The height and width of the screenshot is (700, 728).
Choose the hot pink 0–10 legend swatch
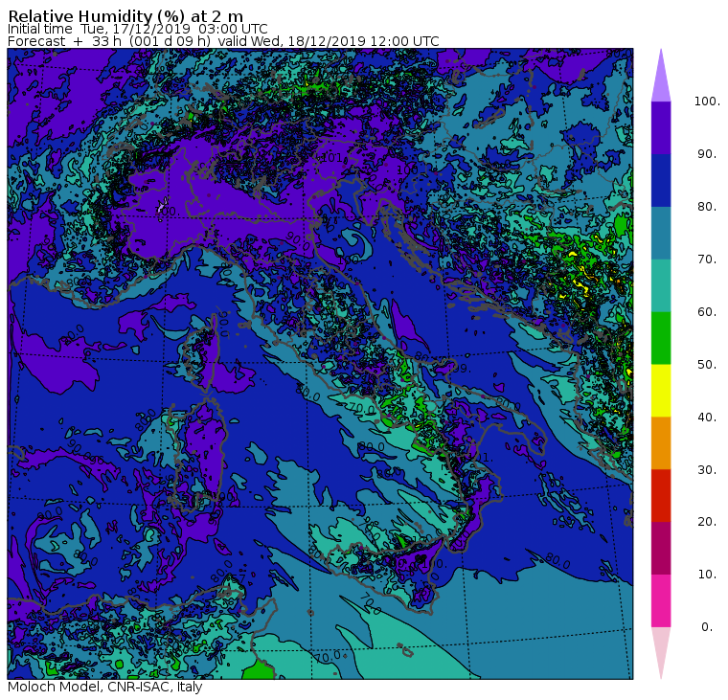tap(661, 600)
